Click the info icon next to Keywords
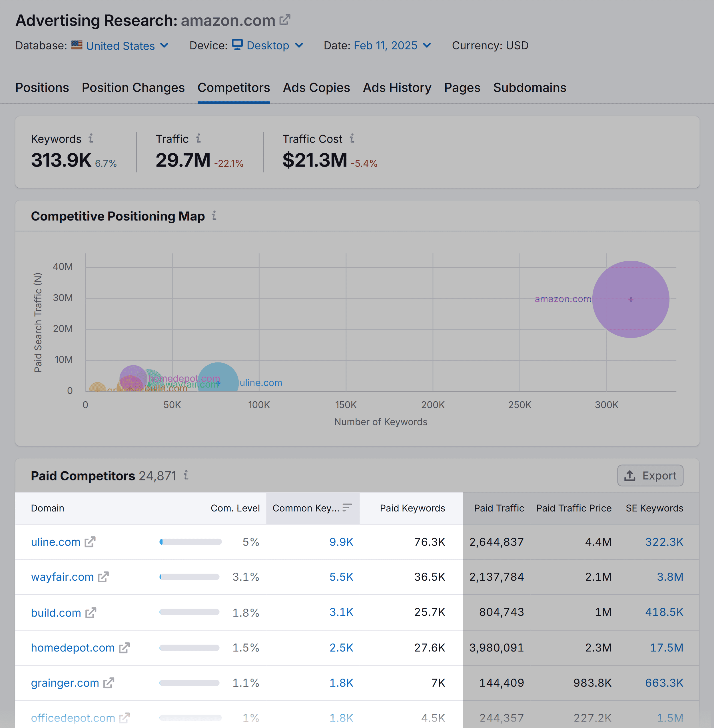714x728 pixels. tap(91, 139)
